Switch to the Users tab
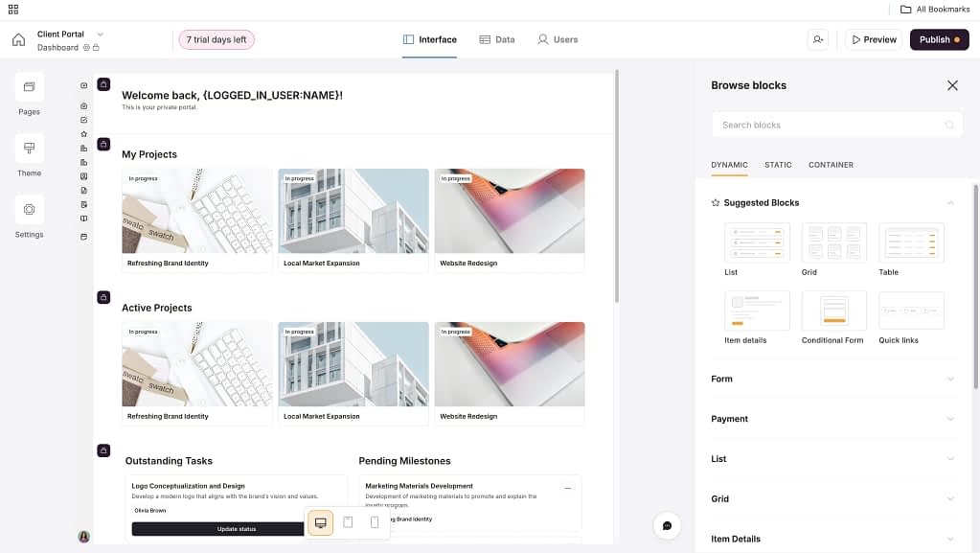Image resolution: width=980 pixels, height=553 pixels. click(558, 39)
